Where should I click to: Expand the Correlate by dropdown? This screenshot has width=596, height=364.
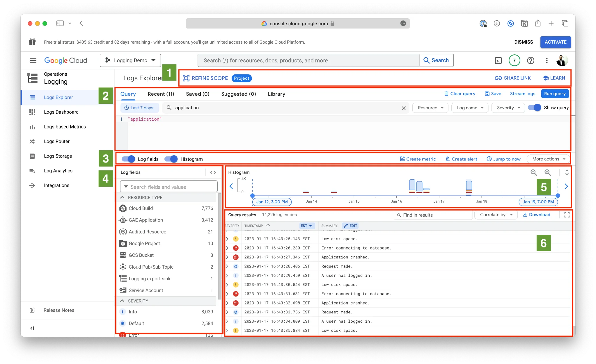tap(496, 215)
